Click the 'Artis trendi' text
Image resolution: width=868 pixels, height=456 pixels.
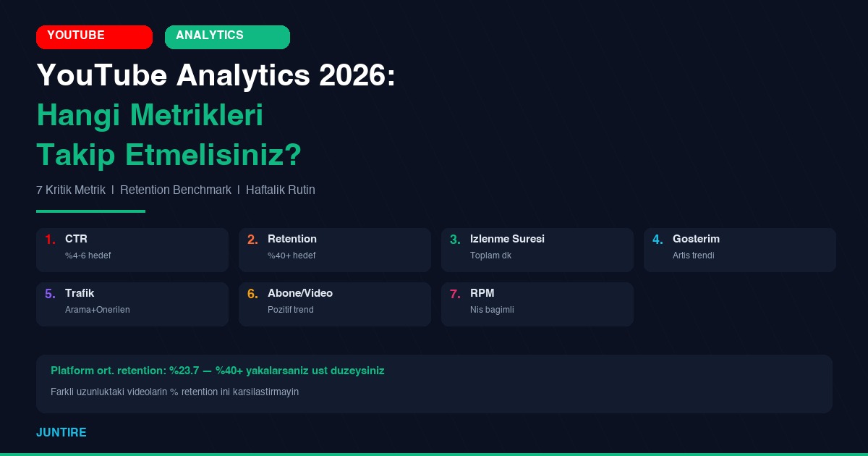[694, 256]
